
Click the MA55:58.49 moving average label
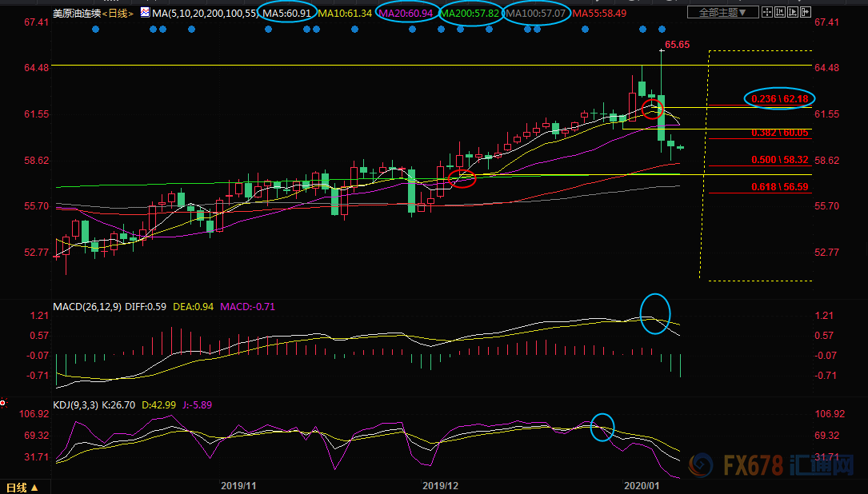[x=600, y=14]
